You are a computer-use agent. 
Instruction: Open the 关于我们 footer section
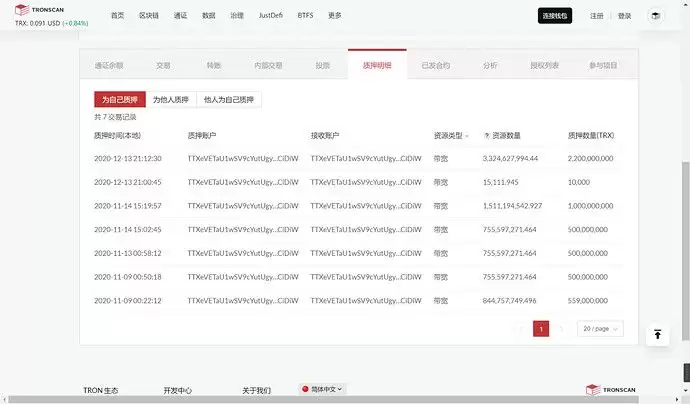pos(257,390)
